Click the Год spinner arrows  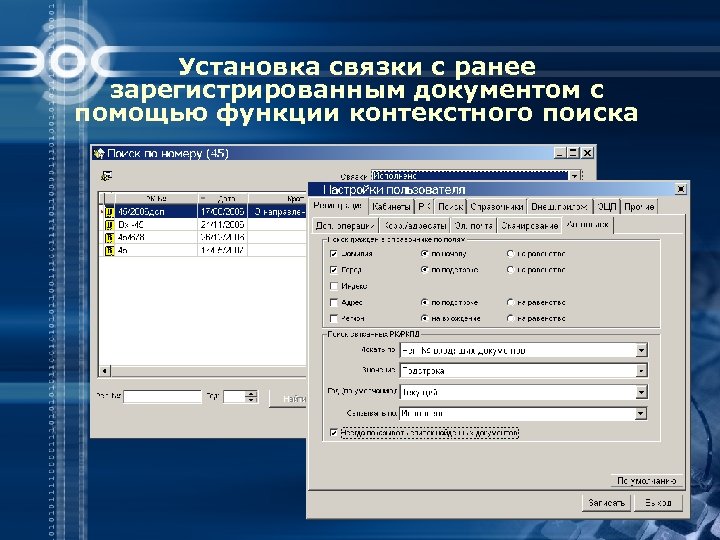point(251,397)
